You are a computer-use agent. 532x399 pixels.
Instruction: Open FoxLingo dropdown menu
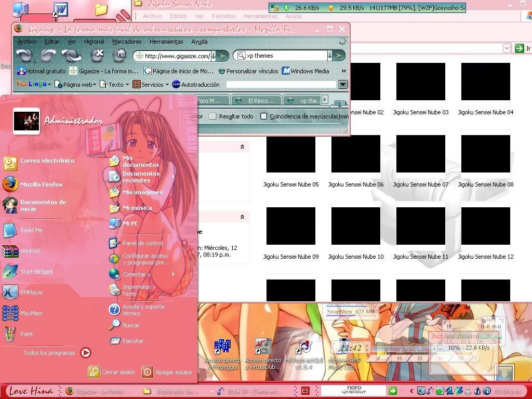point(34,84)
